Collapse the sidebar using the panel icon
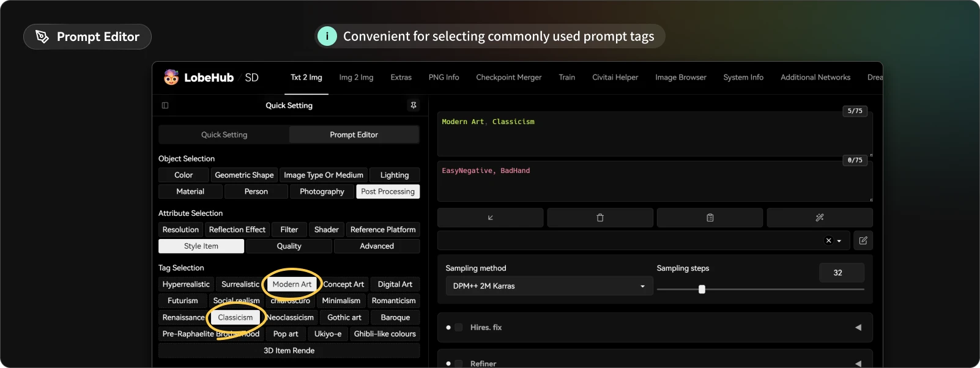 coord(165,105)
